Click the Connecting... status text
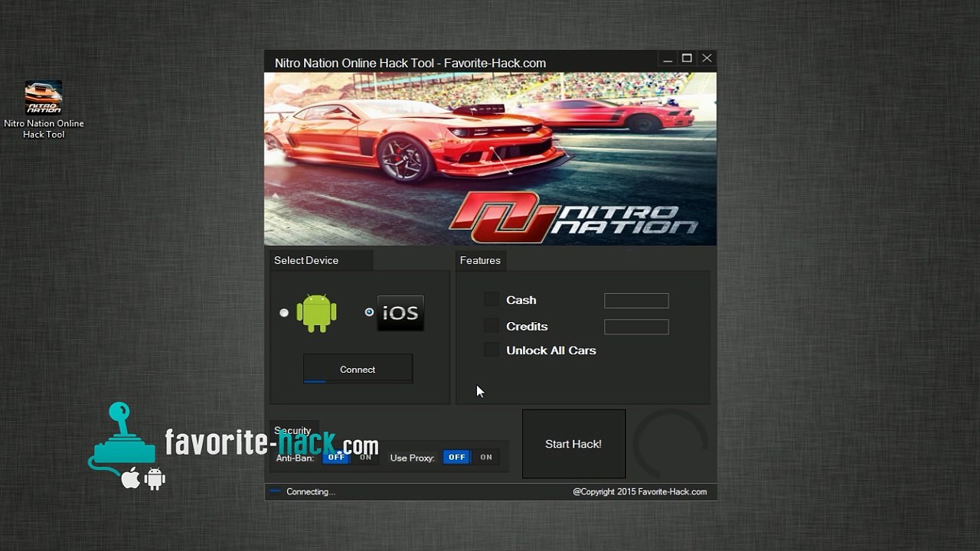Image resolution: width=980 pixels, height=551 pixels. pyautogui.click(x=311, y=491)
